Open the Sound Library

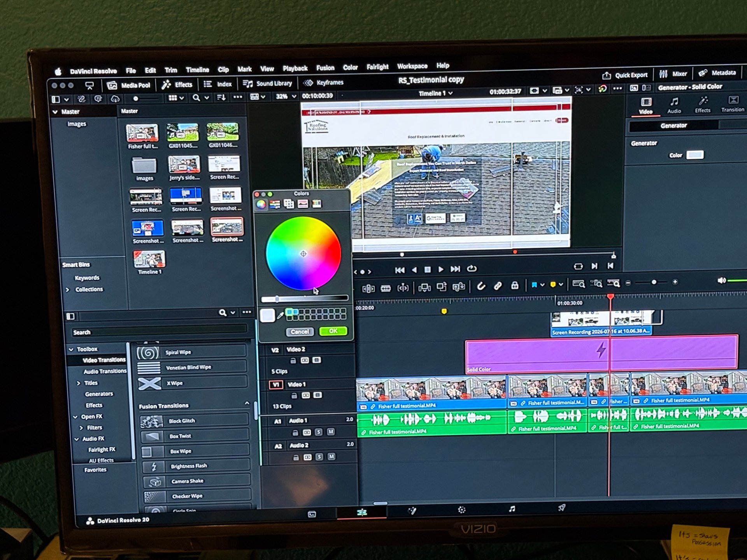(267, 84)
